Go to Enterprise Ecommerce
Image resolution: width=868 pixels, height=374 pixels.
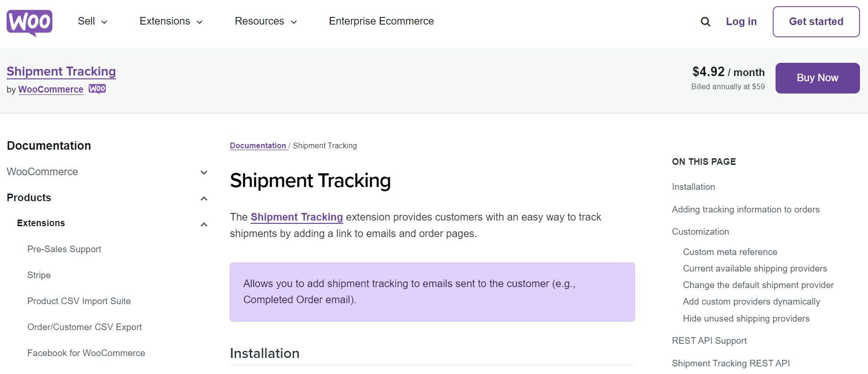point(381,21)
